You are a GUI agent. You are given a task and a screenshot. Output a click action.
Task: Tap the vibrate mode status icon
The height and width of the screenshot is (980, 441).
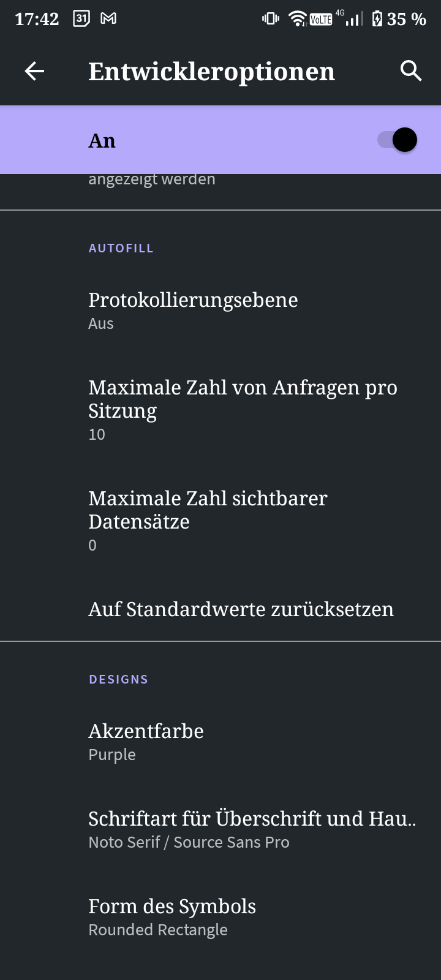click(x=270, y=19)
